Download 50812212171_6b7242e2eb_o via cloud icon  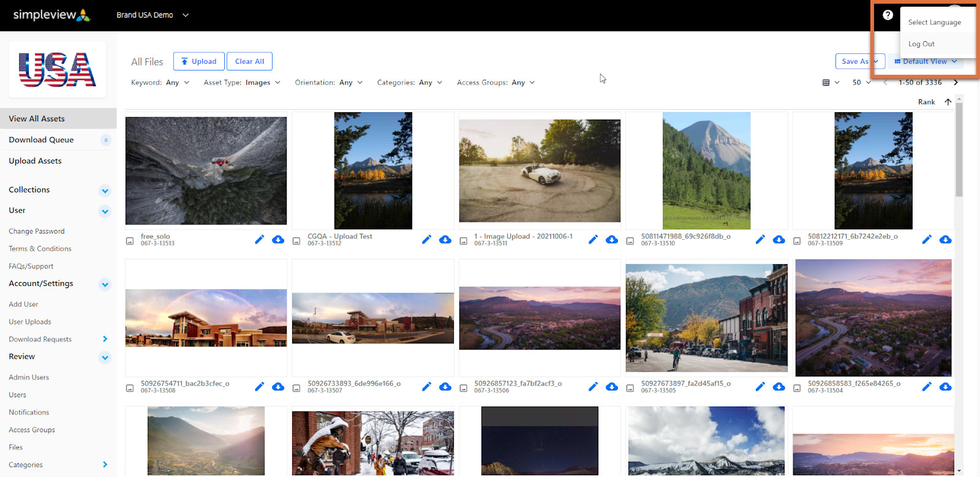[x=946, y=240]
